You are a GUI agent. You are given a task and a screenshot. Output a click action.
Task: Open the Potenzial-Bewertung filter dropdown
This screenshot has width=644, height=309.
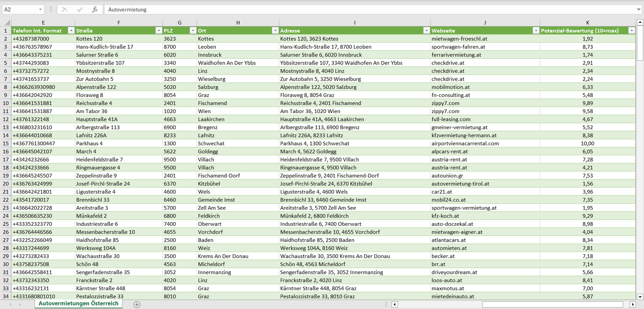coord(632,30)
